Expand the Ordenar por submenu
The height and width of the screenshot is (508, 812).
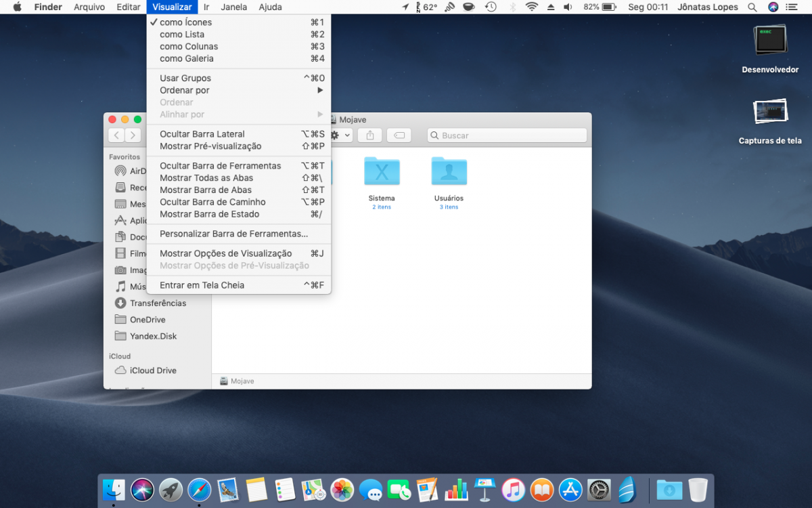point(239,91)
